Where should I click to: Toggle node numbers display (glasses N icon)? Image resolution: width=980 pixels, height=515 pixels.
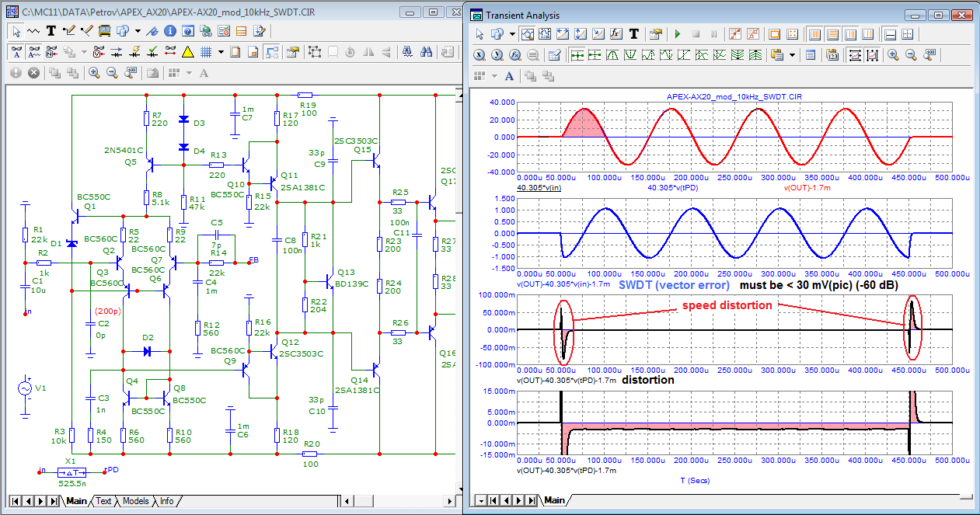pos(51,52)
